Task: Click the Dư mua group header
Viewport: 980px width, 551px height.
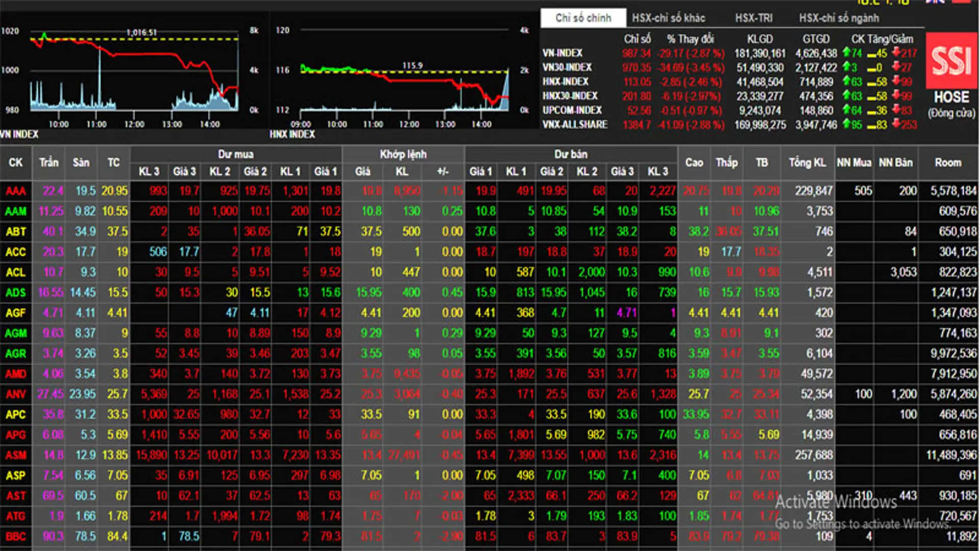Action: [x=236, y=154]
